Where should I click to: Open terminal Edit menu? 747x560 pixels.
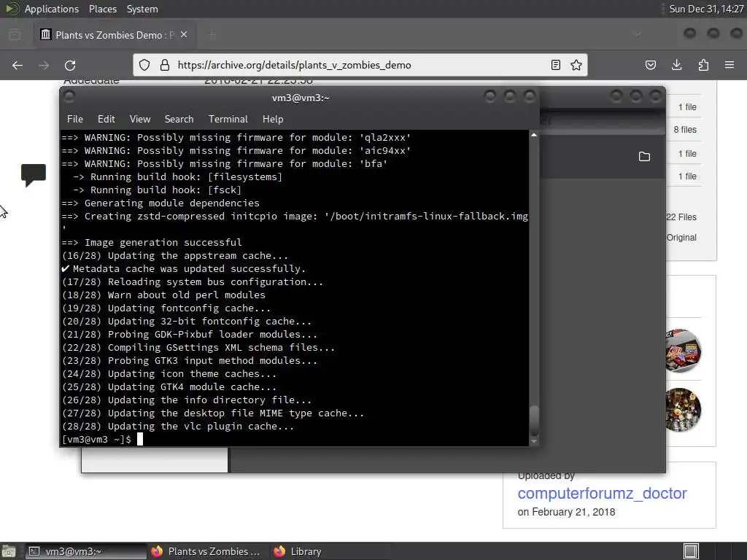107,119
